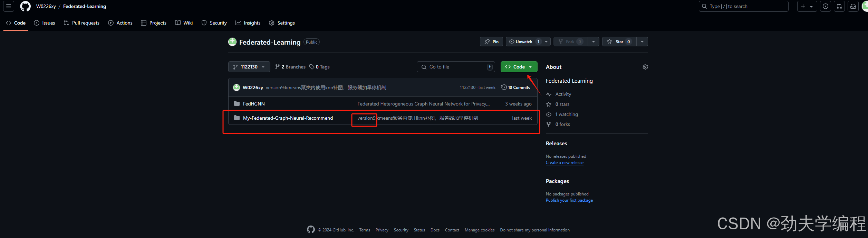Open the latest version9 kmeans commit message

326,88
